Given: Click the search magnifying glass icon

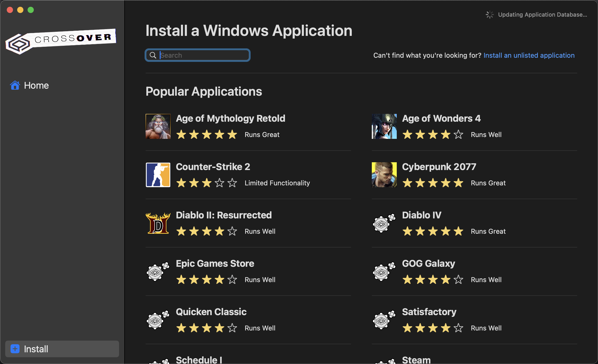Looking at the screenshot, I should click(153, 55).
